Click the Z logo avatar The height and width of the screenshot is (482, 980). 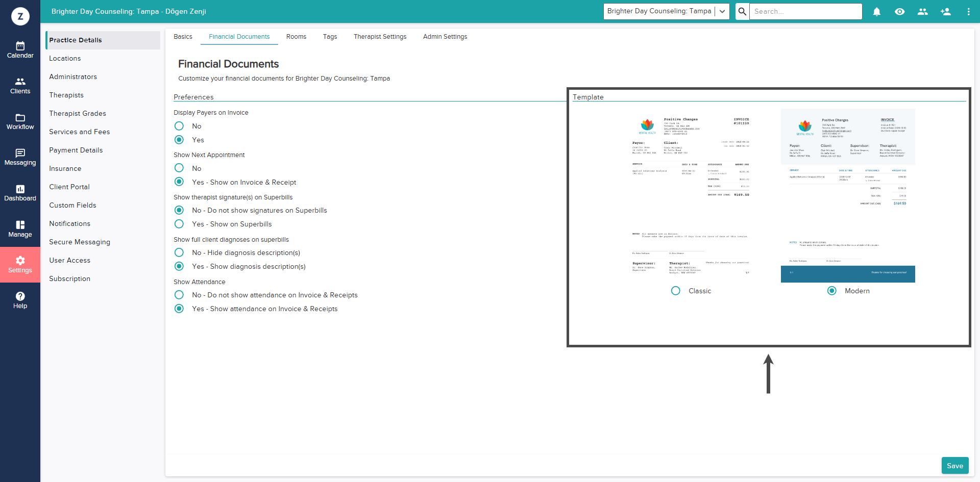tap(20, 16)
